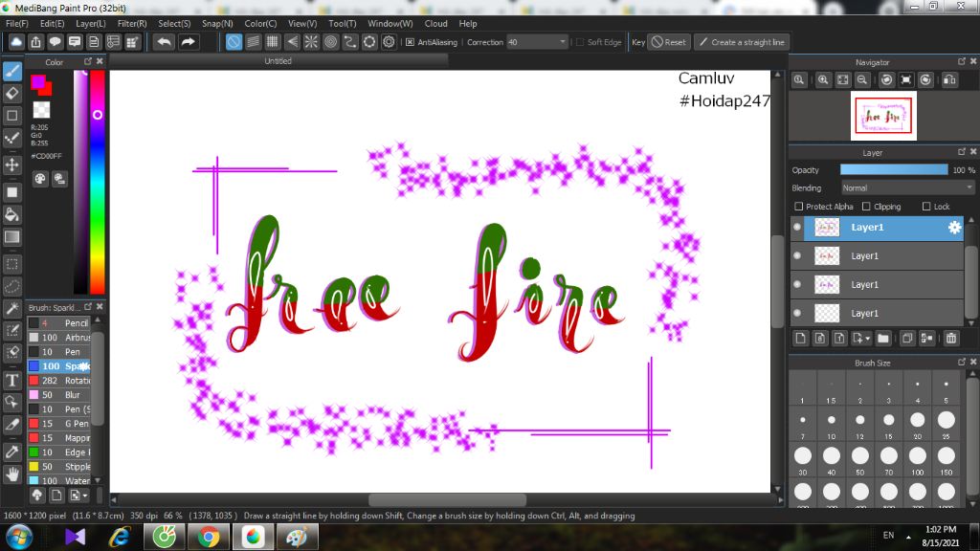Image resolution: width=980 pixels, height=551 pixels.
Task: Click the hue spectrum color bar
Action: pyautogui.click(x=98, y=181)
